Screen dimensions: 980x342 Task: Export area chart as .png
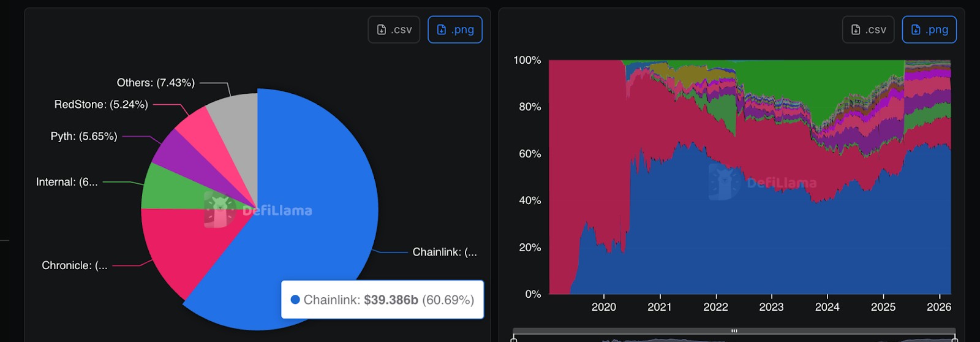coord(929,29)
